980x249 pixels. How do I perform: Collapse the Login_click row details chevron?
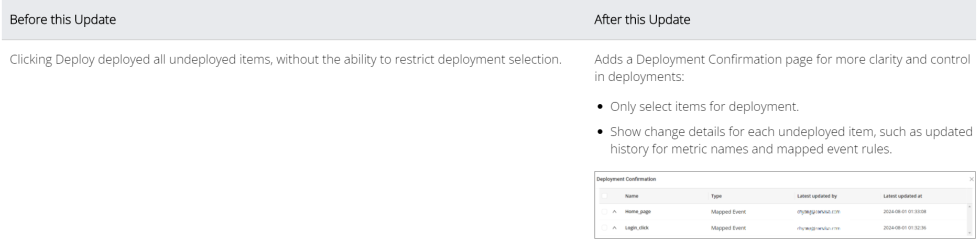pyautogui.click(x=614, y=228)
